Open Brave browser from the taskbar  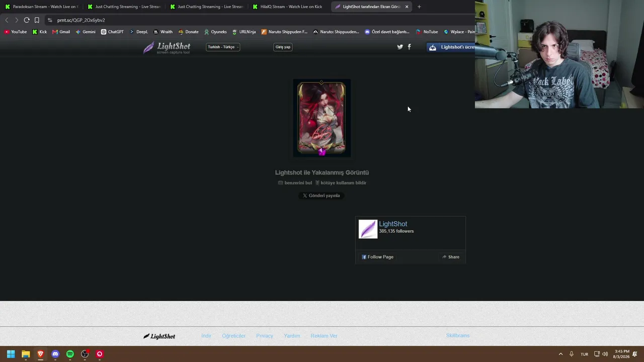point(40,354)
